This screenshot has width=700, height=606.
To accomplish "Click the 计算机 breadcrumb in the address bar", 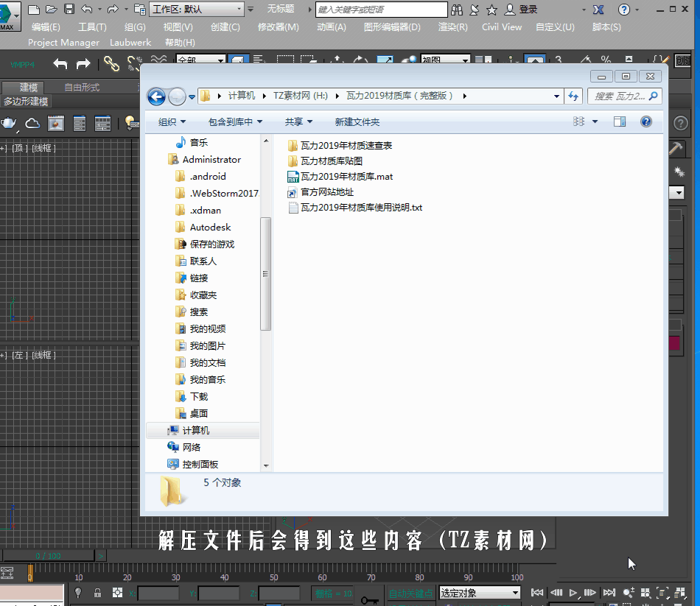I will pyautogui.click(x=242, y=96).
